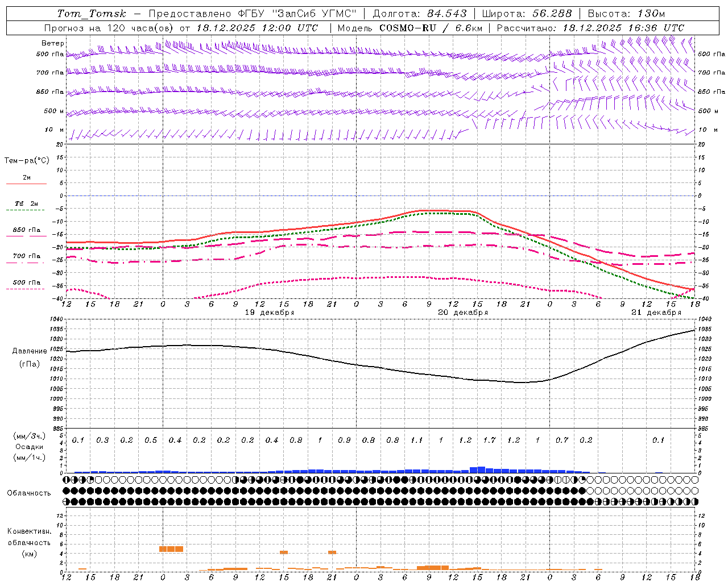The width and height of the screenshot is (728, 582).
Task: Click the 'Давление' pressure panel label
Action: click(x=30, y=351)
